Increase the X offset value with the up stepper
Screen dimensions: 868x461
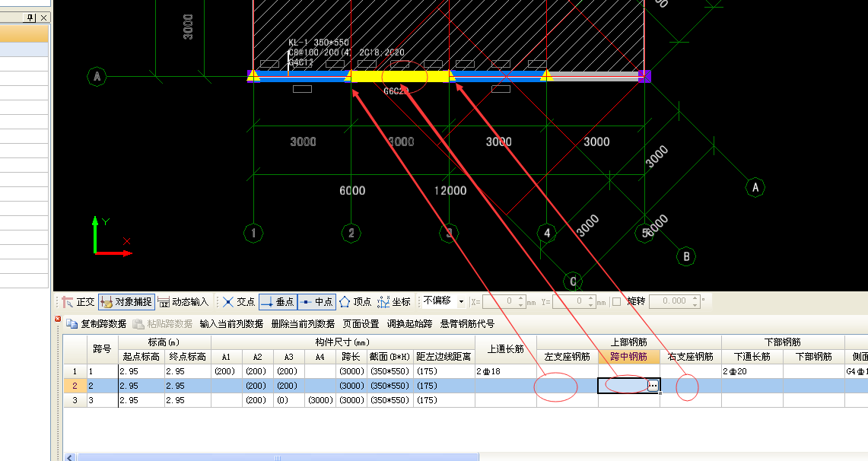click(521, 298)
